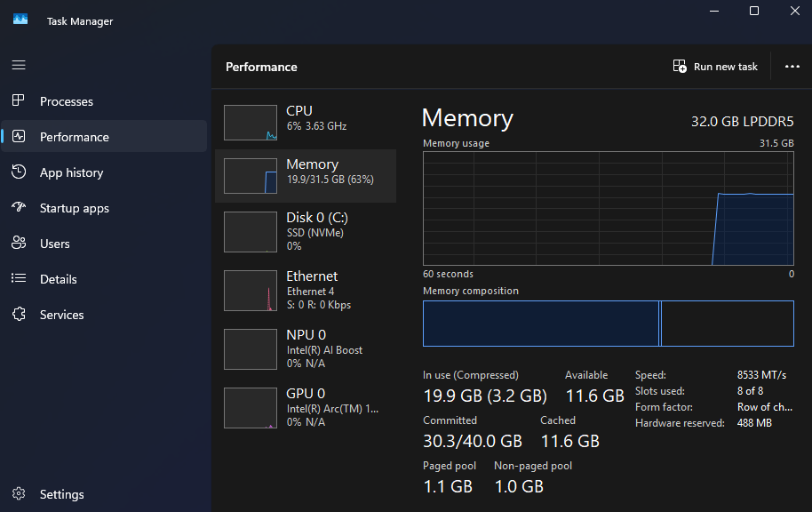
Task: Open the three-dot more options menu
Action: click(x=792, y=67)
